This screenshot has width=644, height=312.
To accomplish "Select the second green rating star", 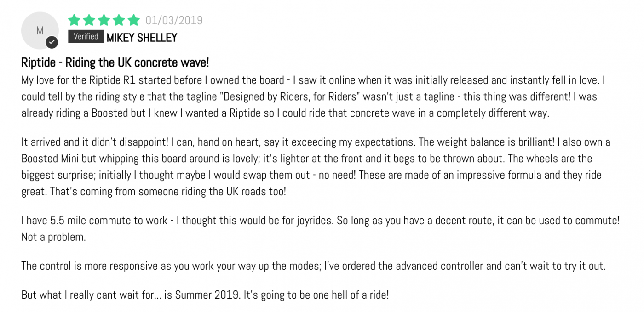I will point(89,20).
